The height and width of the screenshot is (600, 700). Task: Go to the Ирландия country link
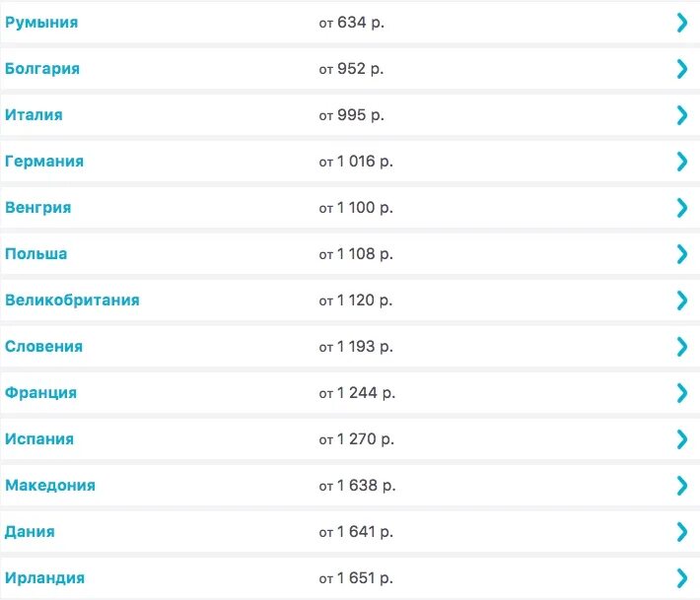[x=44, y=578]
